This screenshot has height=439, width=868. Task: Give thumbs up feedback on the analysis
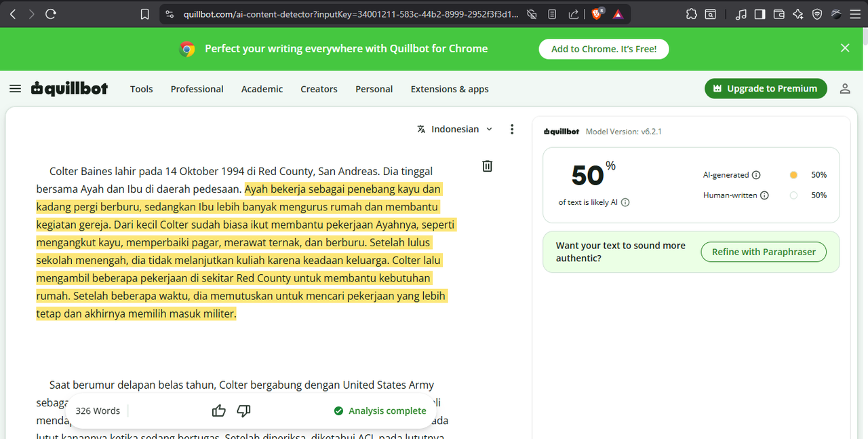coord(219,411)
